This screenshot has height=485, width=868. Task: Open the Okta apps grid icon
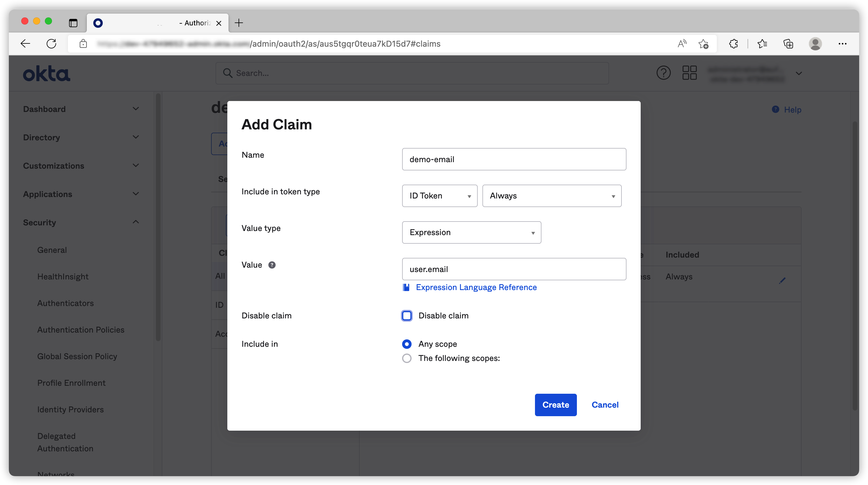click(689, 73)
